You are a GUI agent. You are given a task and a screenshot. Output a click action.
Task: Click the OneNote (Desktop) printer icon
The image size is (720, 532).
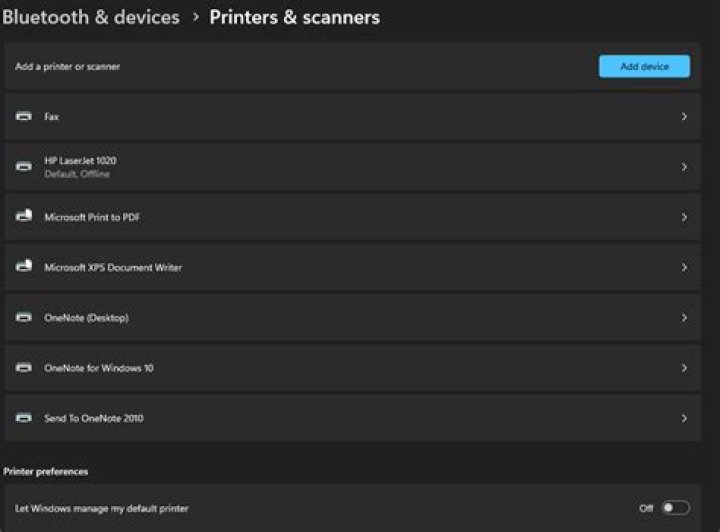point(24,317)
